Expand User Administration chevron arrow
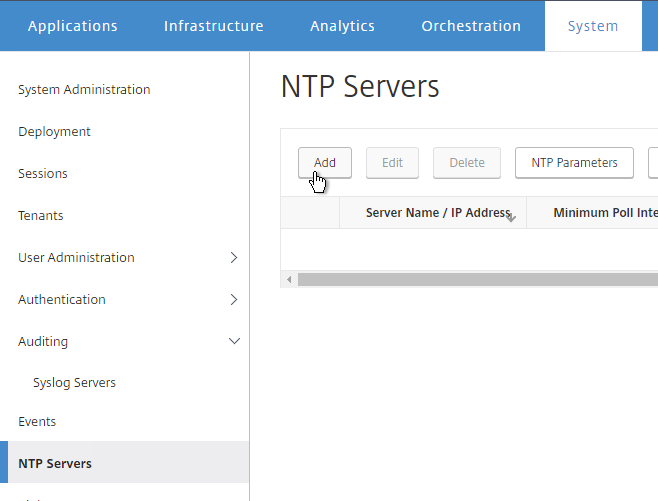The height and width of the screenshot is (501, 658). pyautogui.click(x=234, y=257)
